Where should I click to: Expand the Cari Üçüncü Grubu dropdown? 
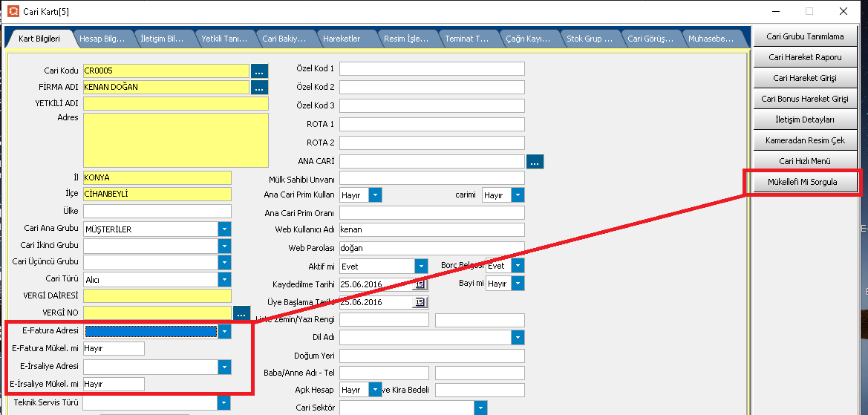(x=224, y=262)
